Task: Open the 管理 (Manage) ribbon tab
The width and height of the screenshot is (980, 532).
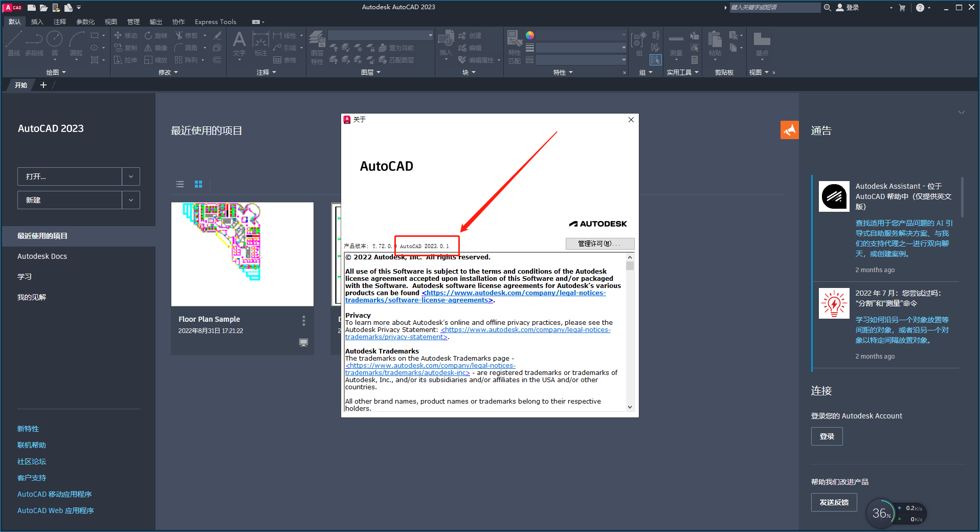Action: coord(133,21)
